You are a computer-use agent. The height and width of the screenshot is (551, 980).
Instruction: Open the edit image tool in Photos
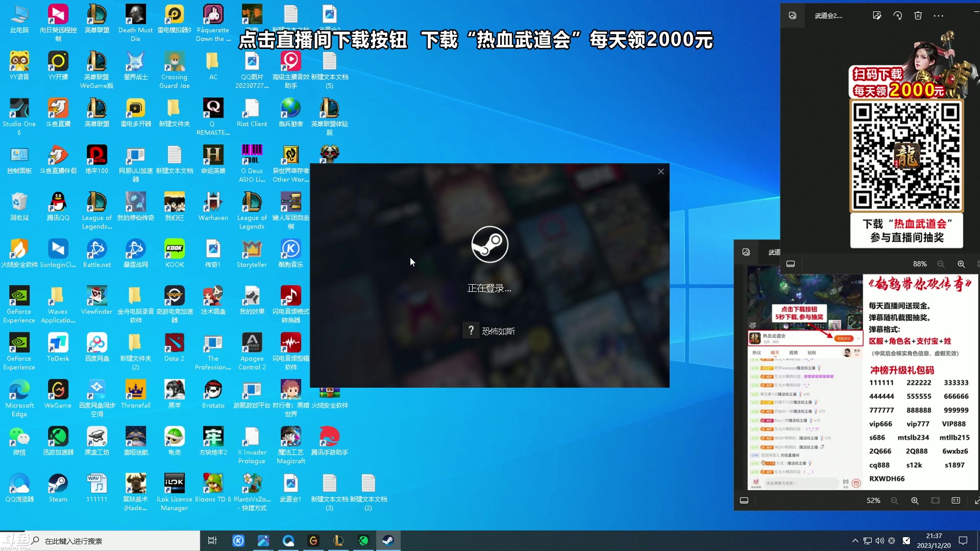[x=877, y=16]
